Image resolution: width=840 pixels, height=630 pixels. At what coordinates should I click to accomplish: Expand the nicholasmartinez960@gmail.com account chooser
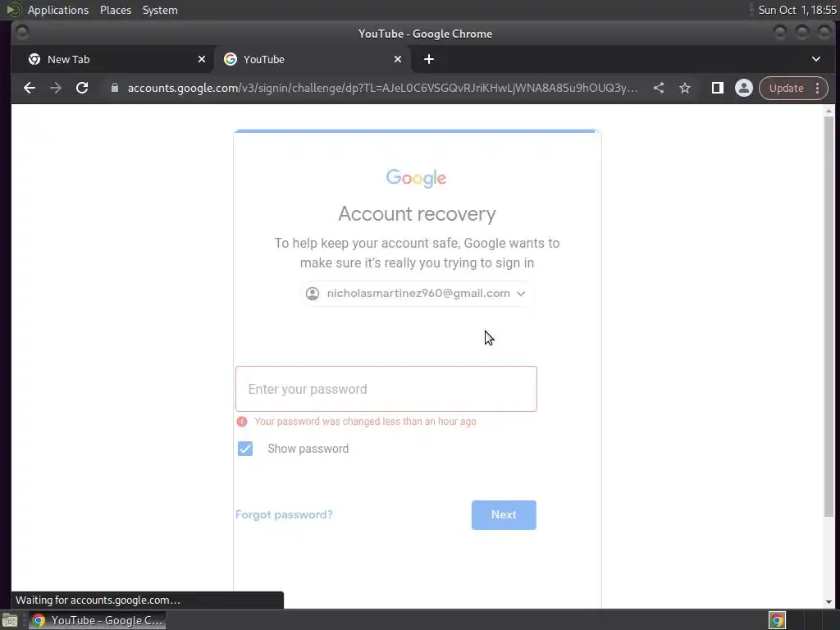tap(417, 294)
